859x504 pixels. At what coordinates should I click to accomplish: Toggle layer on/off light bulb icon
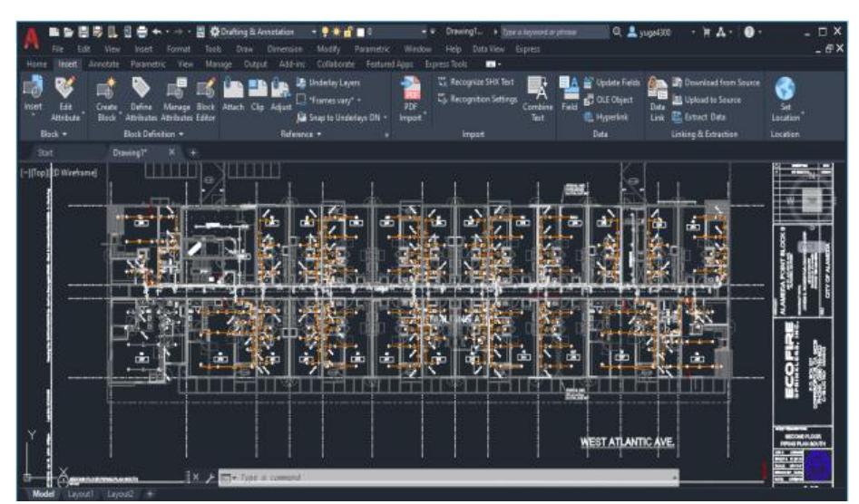[325, 32]
